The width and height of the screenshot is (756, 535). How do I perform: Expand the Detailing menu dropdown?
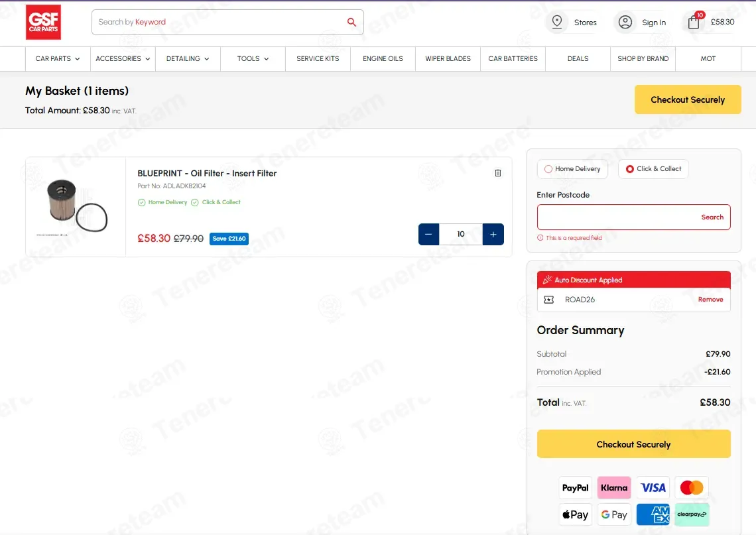coord(188,59)
